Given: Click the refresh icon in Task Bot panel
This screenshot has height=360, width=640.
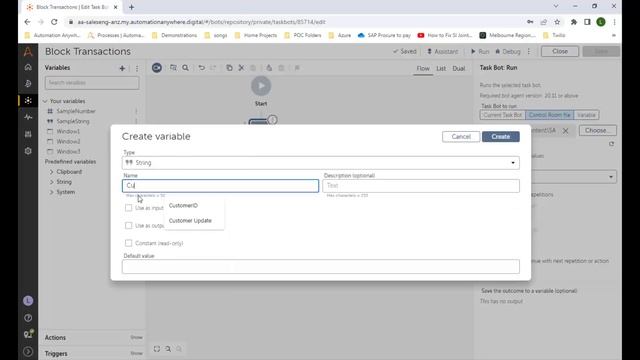Looking at the screenshot, I should tap(611, 144).
